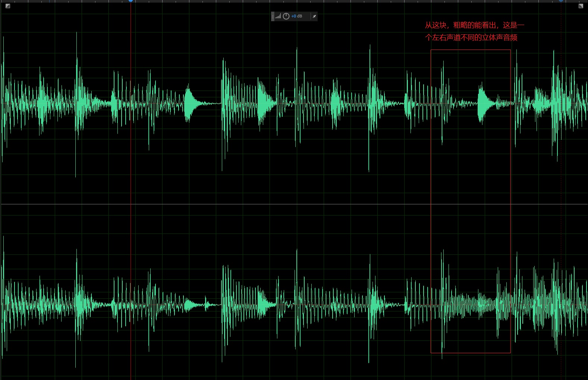Click the +0 dB gain value
588x380 pixels.
pos(297,16)
